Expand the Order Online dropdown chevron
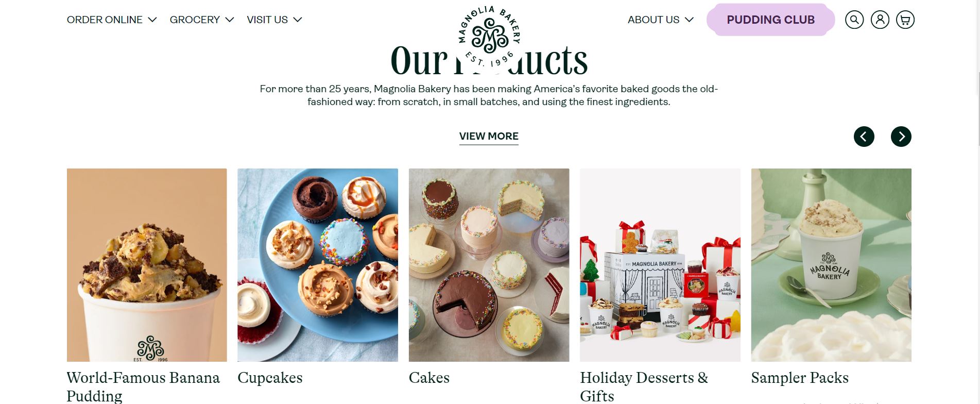Viewport: 980px width, 404px height. click(x=152, y=20)
